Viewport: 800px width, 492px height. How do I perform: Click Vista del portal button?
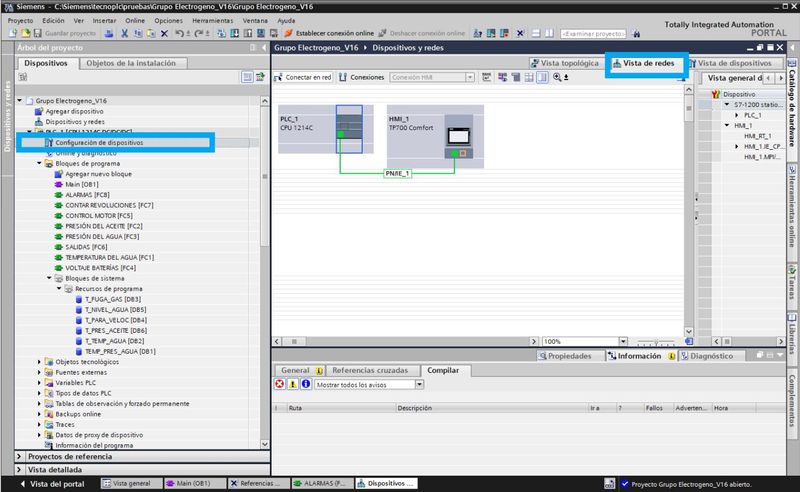[x=52, y=483]
